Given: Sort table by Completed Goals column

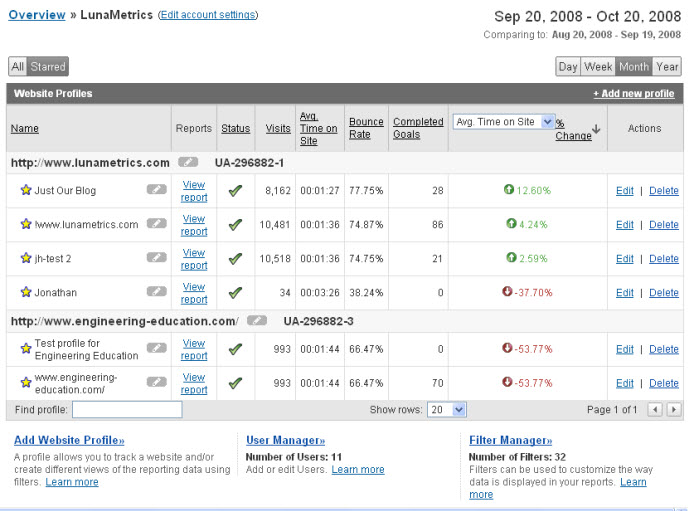Looking at the screenshot, I should [x=418, y=128].
